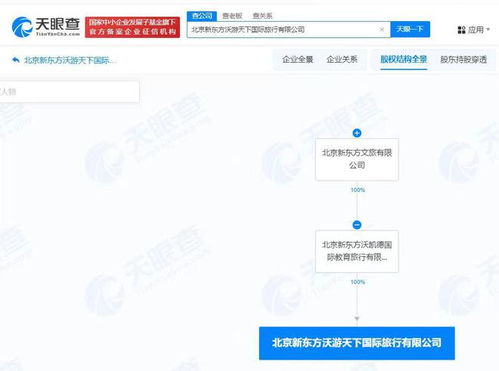Open the 应用 apps grid icon
The width and height of the screenshot is (499, 371).
pos(461,30)
